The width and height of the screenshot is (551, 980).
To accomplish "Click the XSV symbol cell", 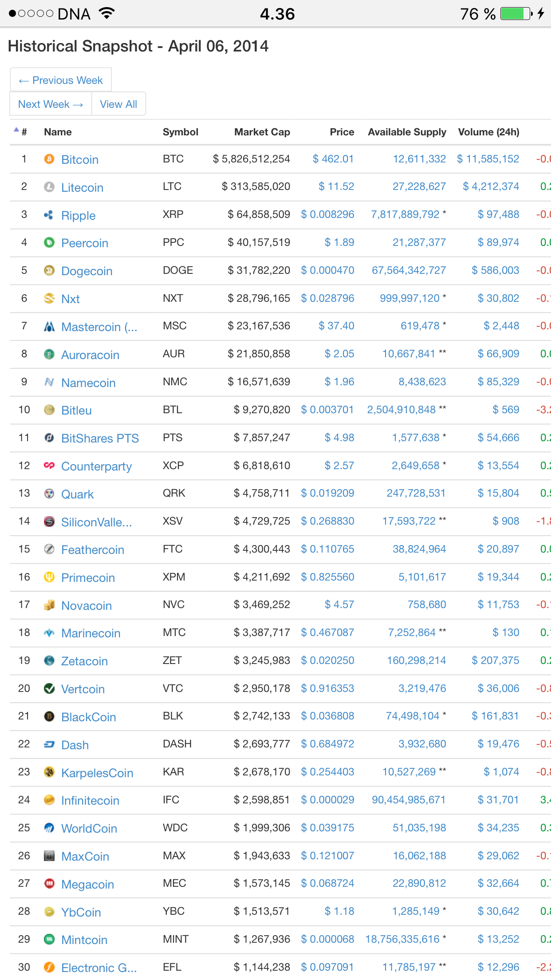I will [x=173, y=521].
